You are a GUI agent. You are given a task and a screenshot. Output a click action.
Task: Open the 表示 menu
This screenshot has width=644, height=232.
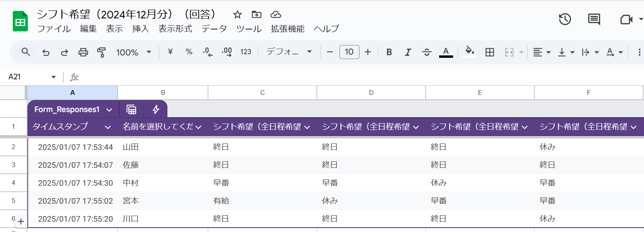[x=114, y=29]
